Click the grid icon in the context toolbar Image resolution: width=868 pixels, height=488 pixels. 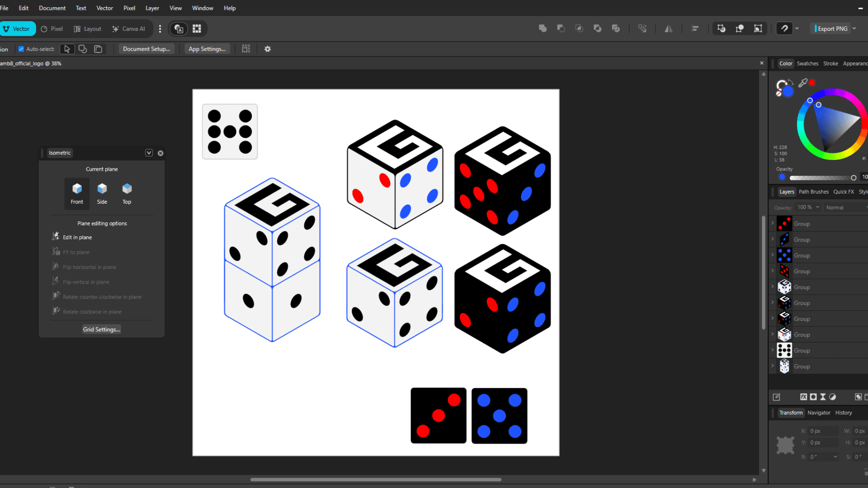pos(246,49)
